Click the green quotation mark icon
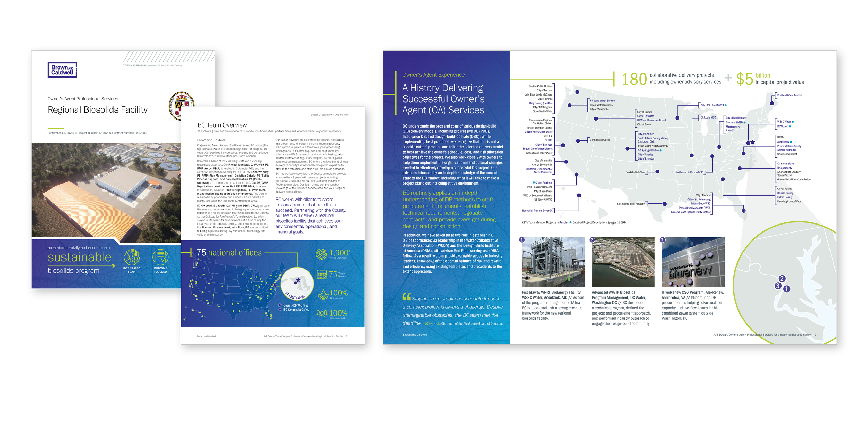 (406, 297)
